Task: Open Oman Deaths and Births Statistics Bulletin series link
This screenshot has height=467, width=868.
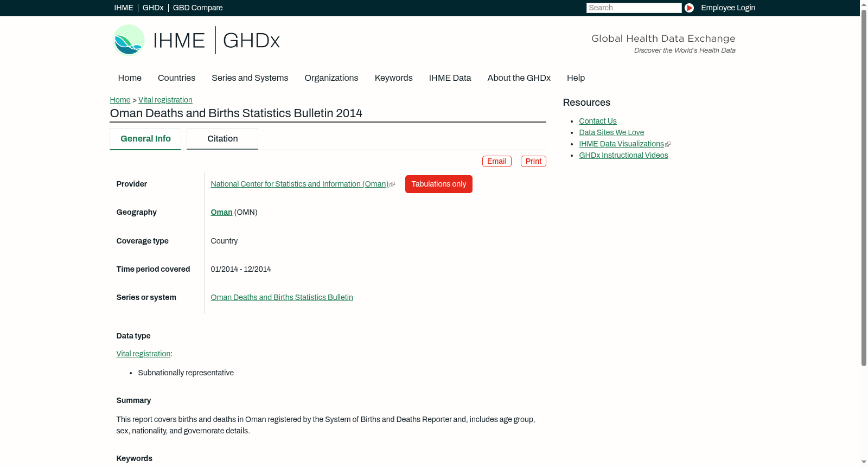Action: pos(282,298)
